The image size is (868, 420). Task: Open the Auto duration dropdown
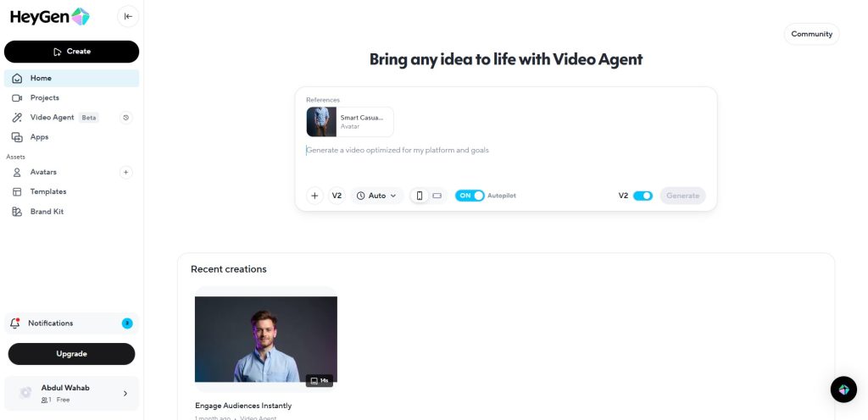(376, 196)
